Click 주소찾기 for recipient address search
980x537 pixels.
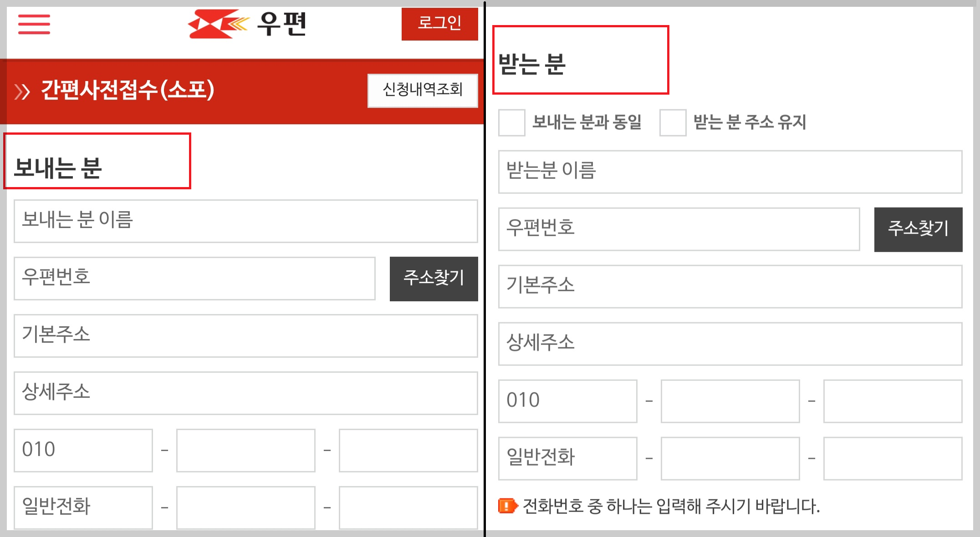click(918, 229)
